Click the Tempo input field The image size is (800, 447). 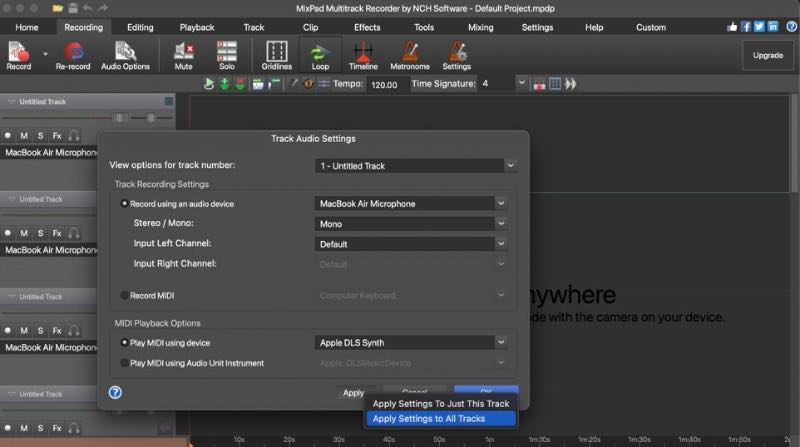tap(386, 85)
